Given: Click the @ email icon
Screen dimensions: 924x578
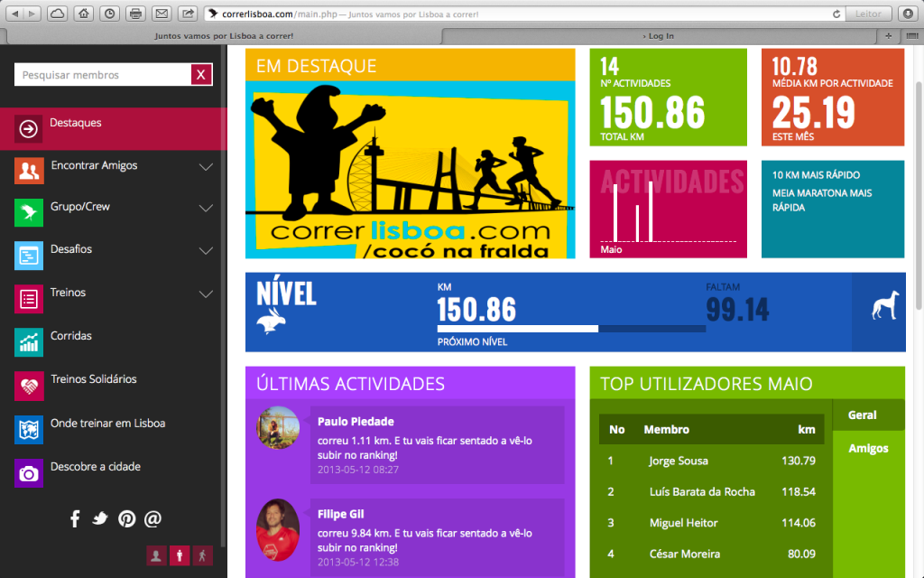Looking at the screenshot, I should click(x=152, y=518).
